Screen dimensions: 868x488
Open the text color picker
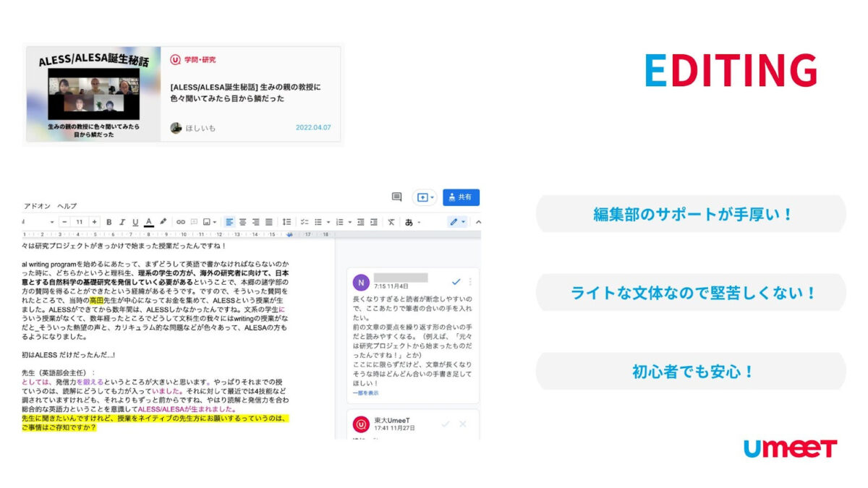coord(149,222)
